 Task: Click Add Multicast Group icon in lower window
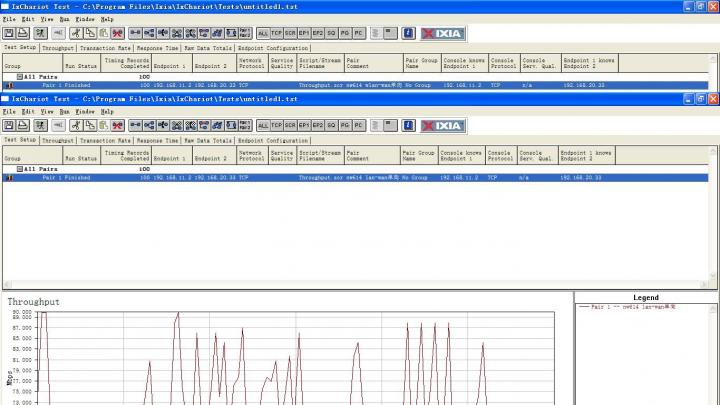click(x=149, y=125)
